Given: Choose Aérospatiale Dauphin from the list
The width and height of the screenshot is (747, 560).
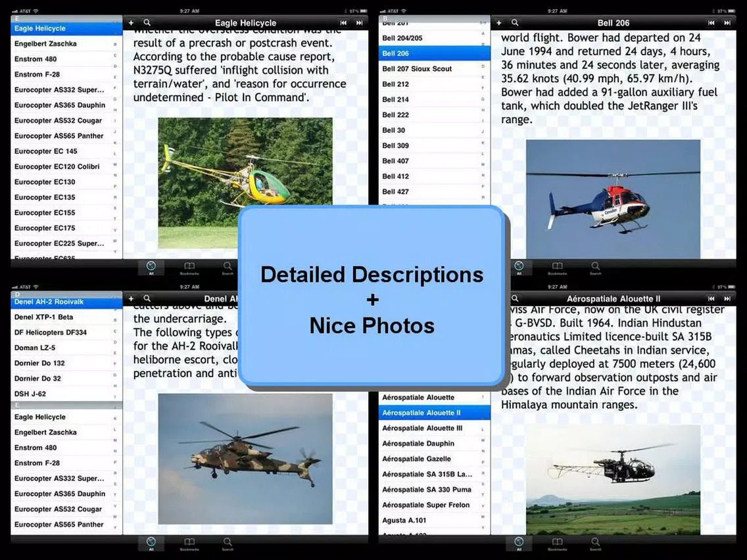Looking at the screenshot, I should [434, 443].
